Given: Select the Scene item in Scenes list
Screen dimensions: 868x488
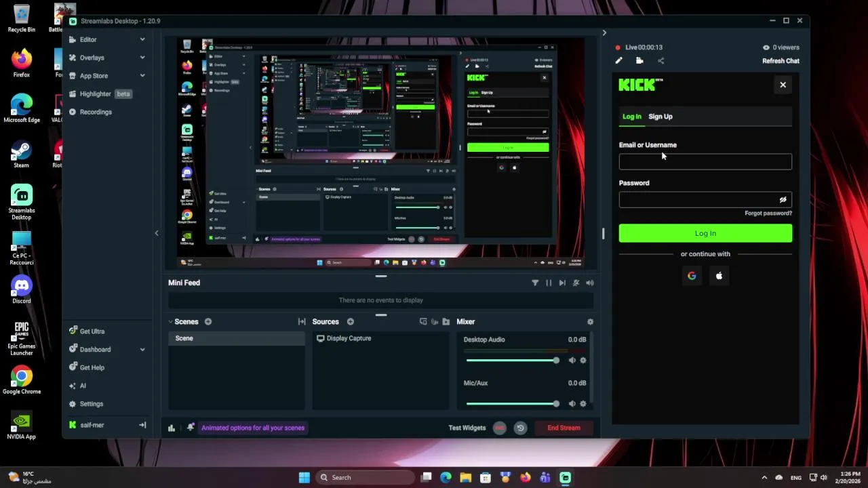Looking at the screenshot, I should click(x=237, y=338).
